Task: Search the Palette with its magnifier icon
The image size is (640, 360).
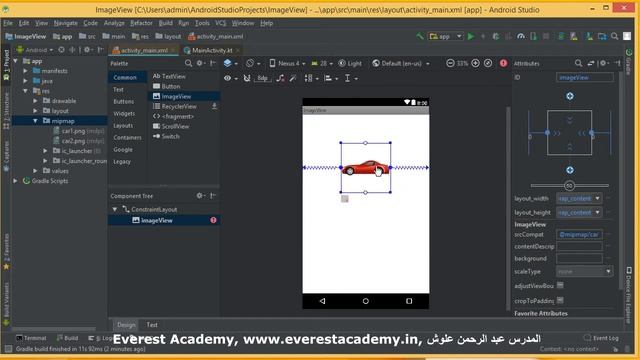Action: tap(188, 63)
